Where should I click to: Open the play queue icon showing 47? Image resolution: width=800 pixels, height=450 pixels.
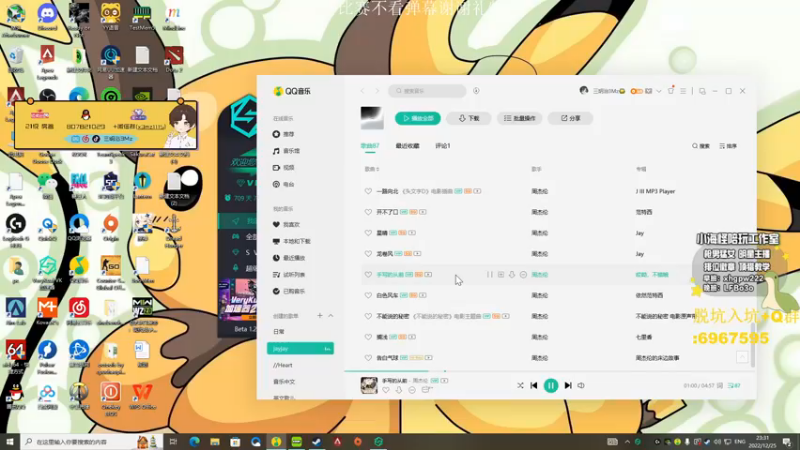click(734, 386)
